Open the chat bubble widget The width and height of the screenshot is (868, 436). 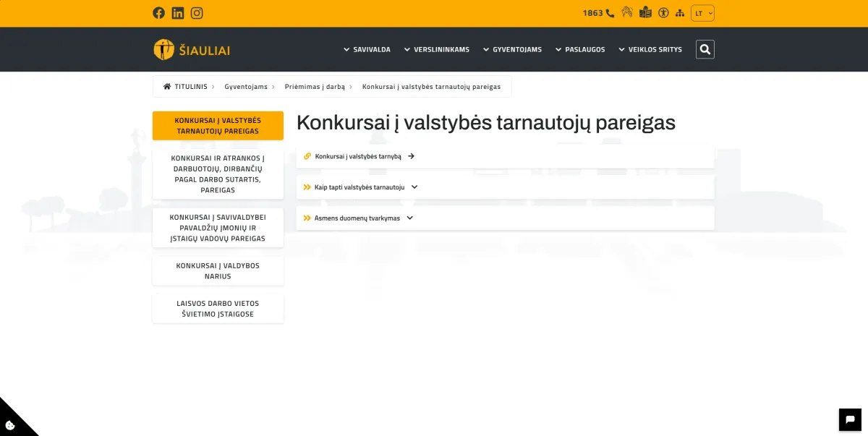tap(850, 419)
